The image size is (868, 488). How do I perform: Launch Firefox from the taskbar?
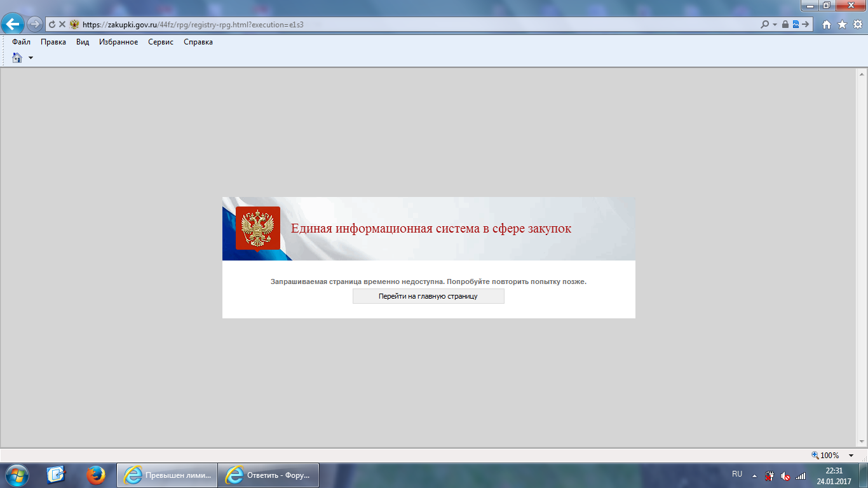pyautogui.click(x=96, y=475)
